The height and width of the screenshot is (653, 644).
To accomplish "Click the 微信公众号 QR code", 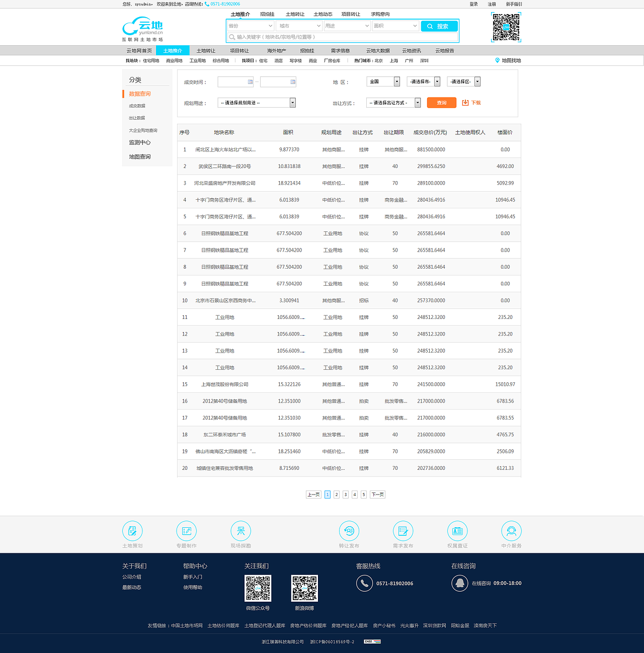I will (x=258, y=588).
